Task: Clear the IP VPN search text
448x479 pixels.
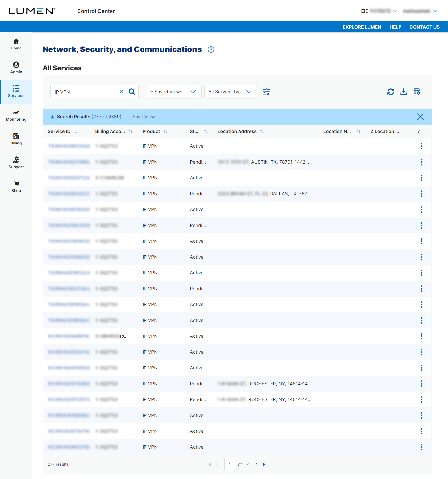Action: [121, 92]
